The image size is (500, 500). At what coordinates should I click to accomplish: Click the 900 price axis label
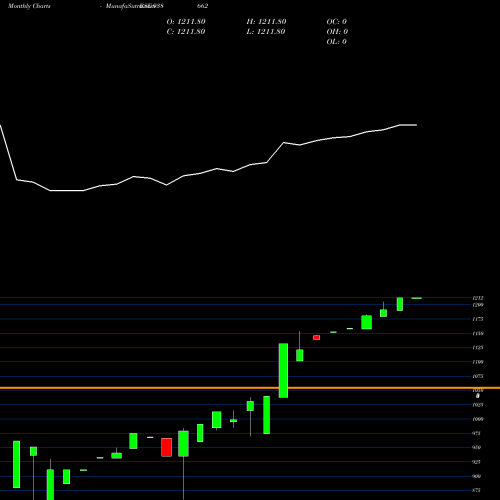(477, 476)
